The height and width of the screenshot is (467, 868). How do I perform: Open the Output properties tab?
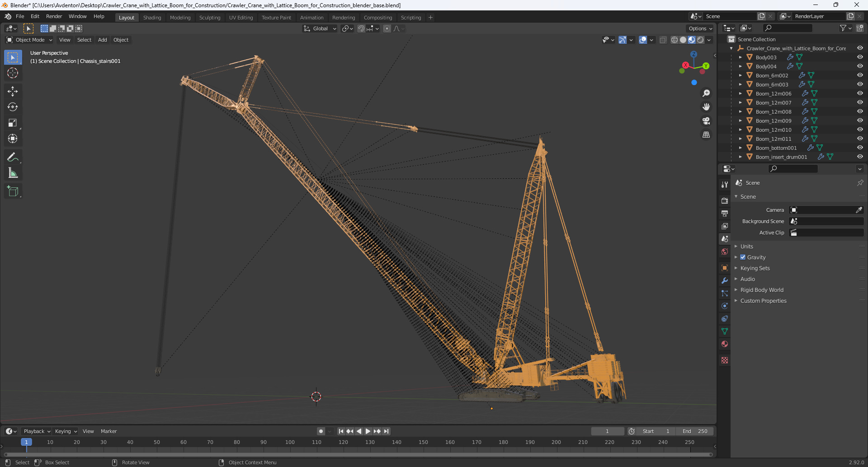pyautogui.click(x=725, y=213)
